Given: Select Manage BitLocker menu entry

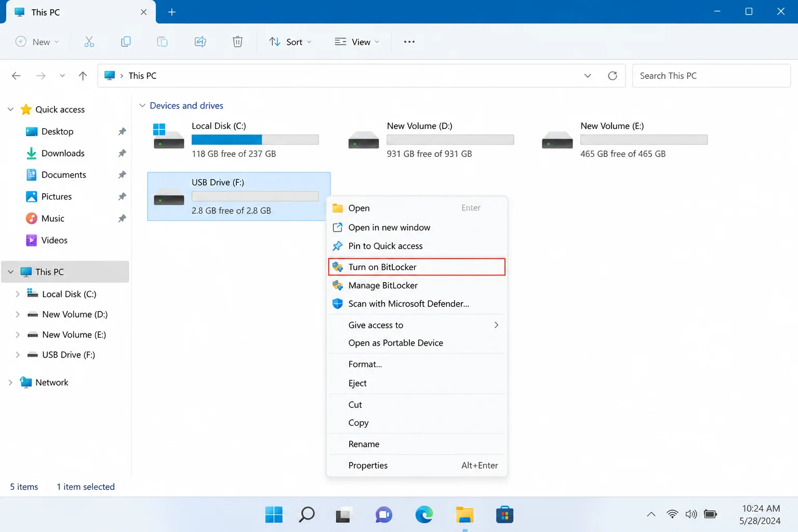Looking at the screenshot, I should click(x=417, y=286).
